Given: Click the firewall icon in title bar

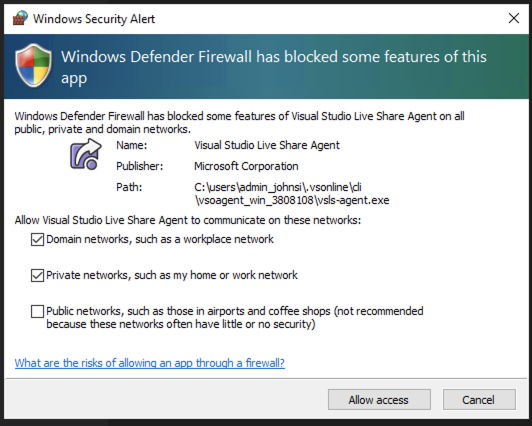Looking at the screenshot, I should pos(20,18).
